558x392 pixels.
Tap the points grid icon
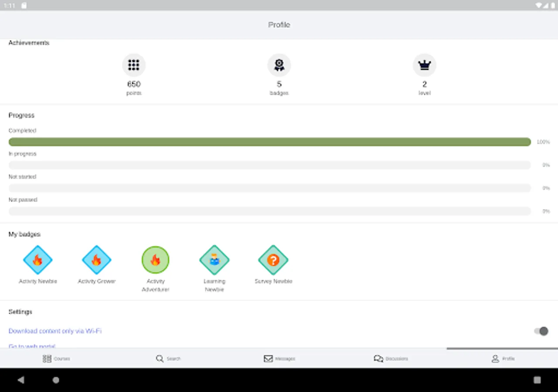(134, 65)
